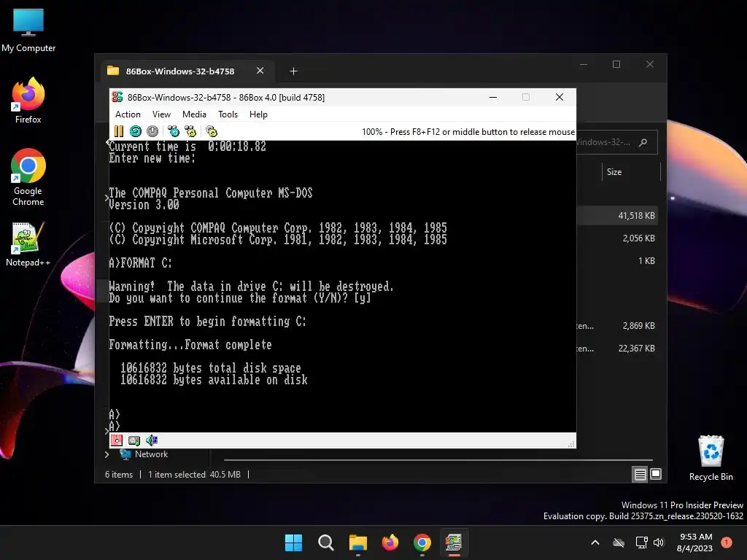The image size is (747, 560).
Task: Click the sound speaker status icon
Action: pos(152,440)
